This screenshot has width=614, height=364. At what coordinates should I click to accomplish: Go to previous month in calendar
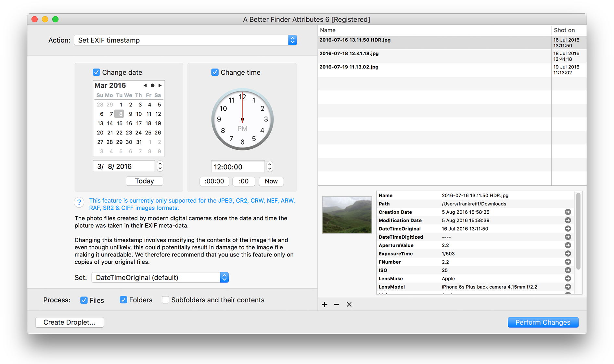coord(145,85)
